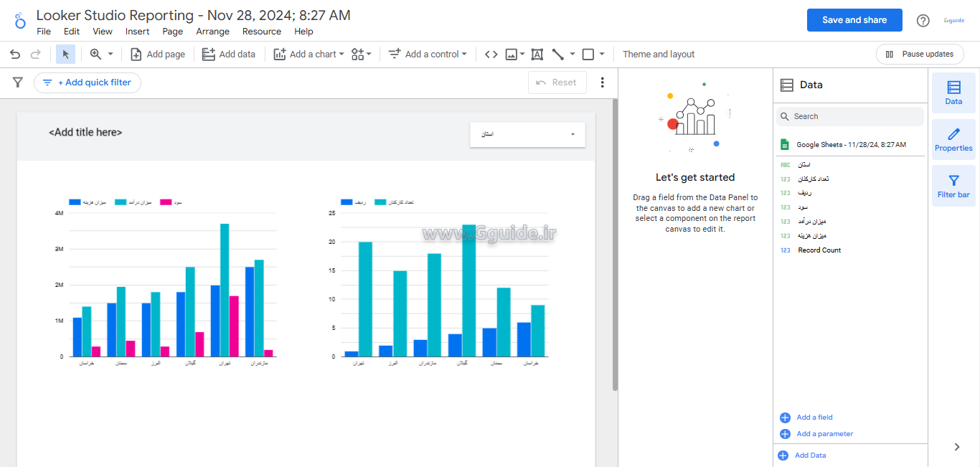The width and height of the screenshot is (980, 467).
Task: Click the Search field in Data panel
Action: pyautogui.click(x=850, y=116)
